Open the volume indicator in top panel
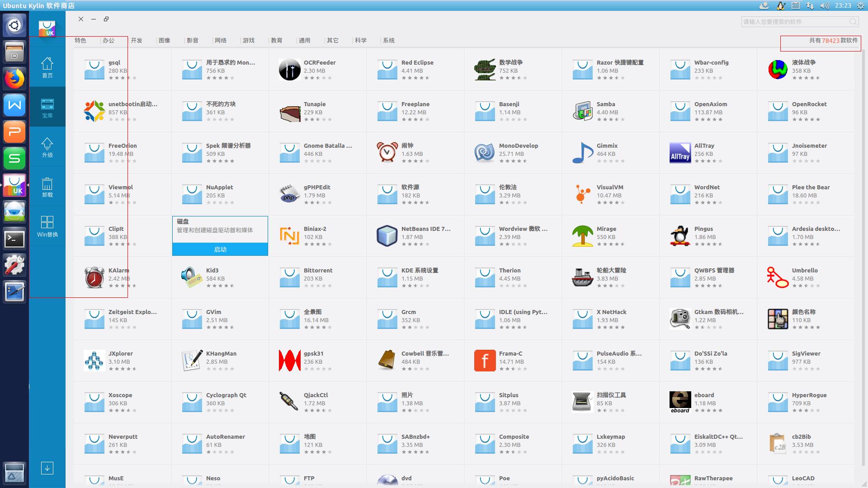The width and height of the screenshot is (868, 488). (x=824, y=5)
